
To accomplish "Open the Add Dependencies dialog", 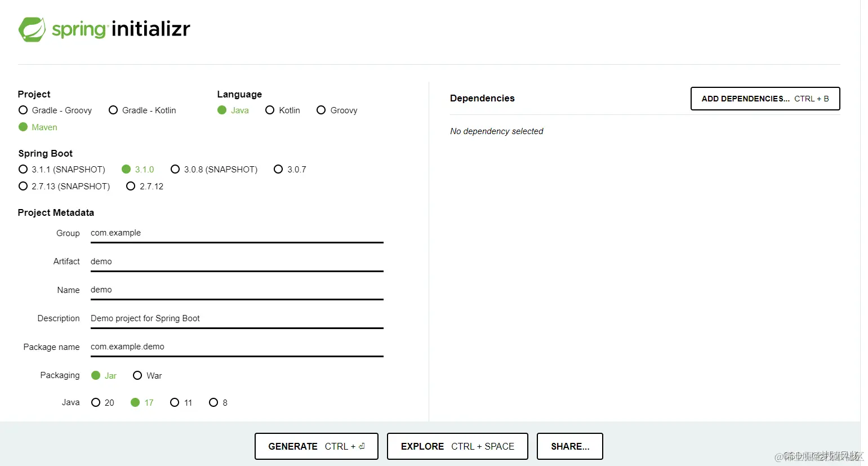I will click(765, 99).
